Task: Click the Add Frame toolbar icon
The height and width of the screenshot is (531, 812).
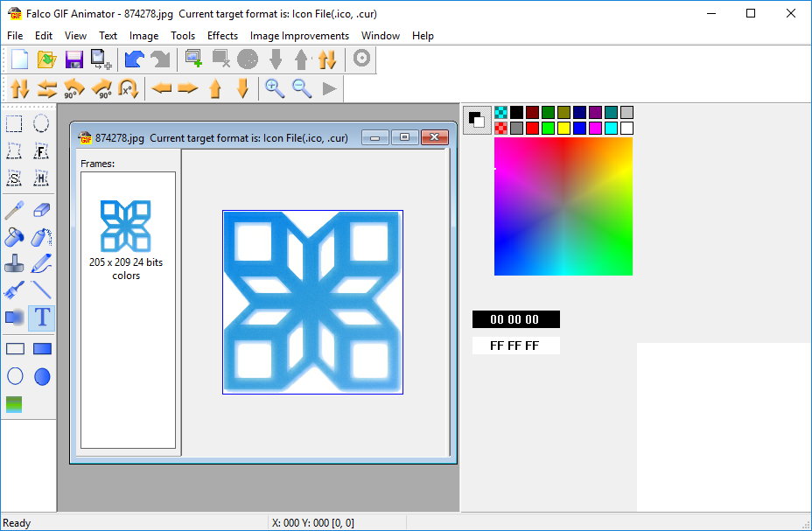Action: tap(193, 59)
